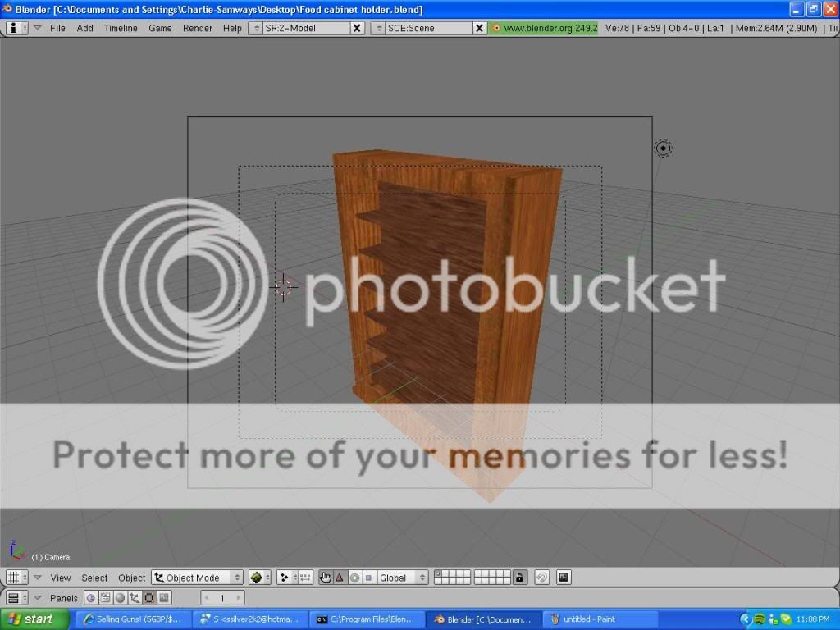Delete the current scene with X
Screen dimensions: 840x630
click(x=479, y=28)
